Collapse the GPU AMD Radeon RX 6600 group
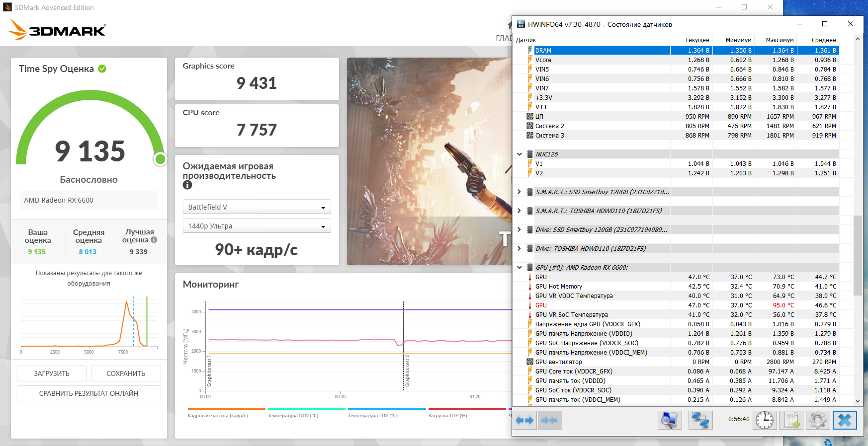The image size is (868, 446). pyautogui.click(x=520, y=267)
